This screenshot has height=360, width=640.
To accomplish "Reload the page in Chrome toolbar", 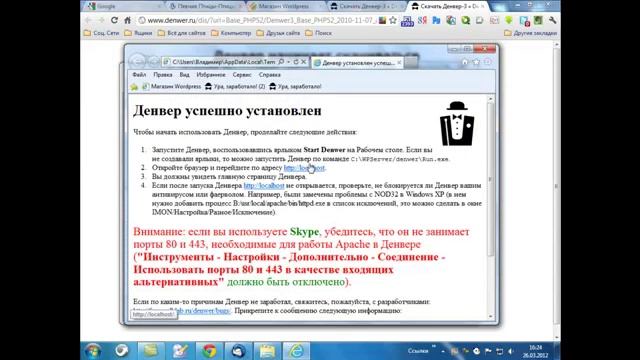I will pos(114,20).
